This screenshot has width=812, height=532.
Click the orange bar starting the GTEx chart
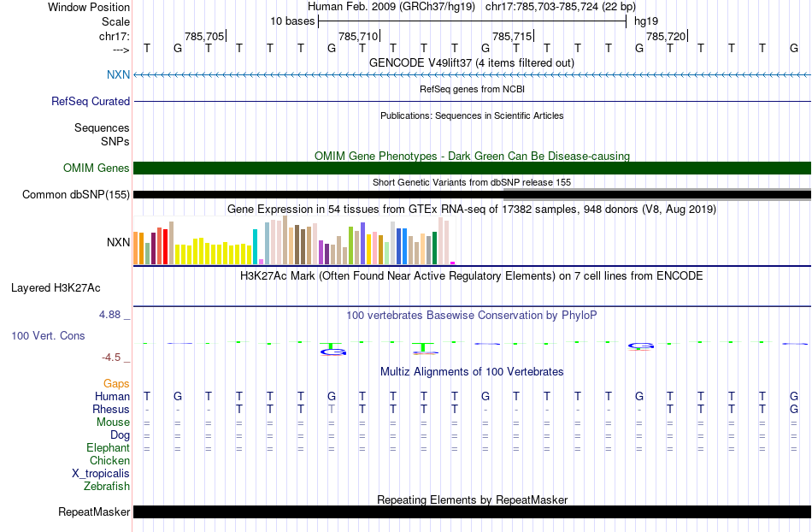pyautogui.click(x=136, y=248)
